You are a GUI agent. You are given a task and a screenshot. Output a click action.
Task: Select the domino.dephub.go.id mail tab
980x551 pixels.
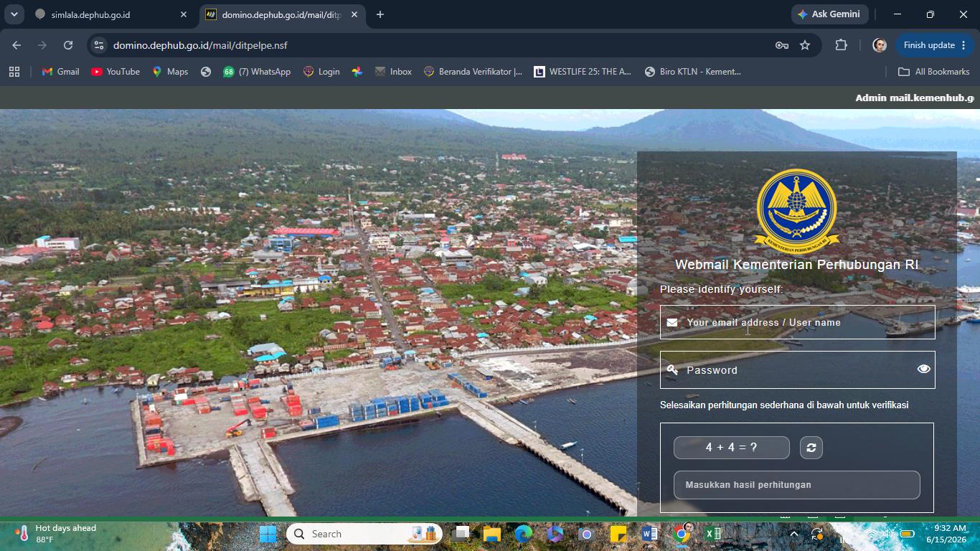pos(281,14)
